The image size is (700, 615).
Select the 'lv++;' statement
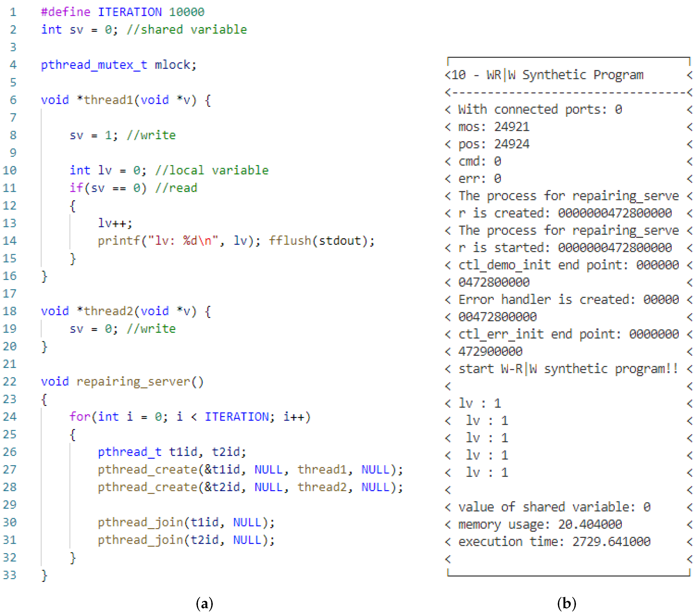(115, 223)
